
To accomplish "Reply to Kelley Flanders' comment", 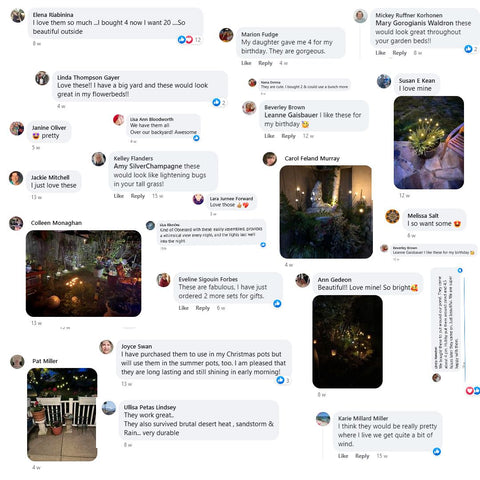I will click(138, 196).
